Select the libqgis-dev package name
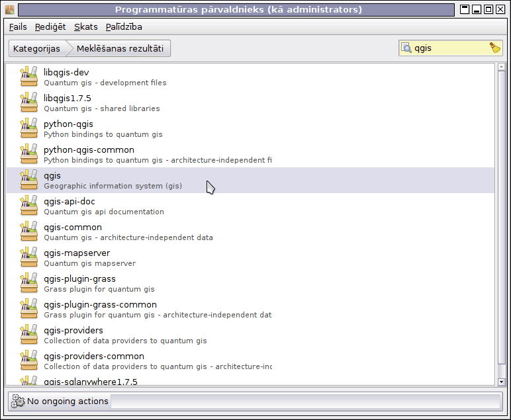Viewport: 511px width, 420px height. pyautogui.click(x=66, y=72)
